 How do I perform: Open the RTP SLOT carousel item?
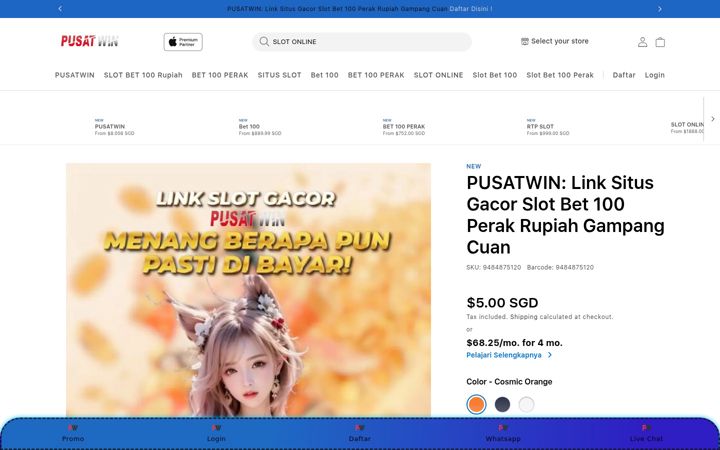(x=548, y=127)
